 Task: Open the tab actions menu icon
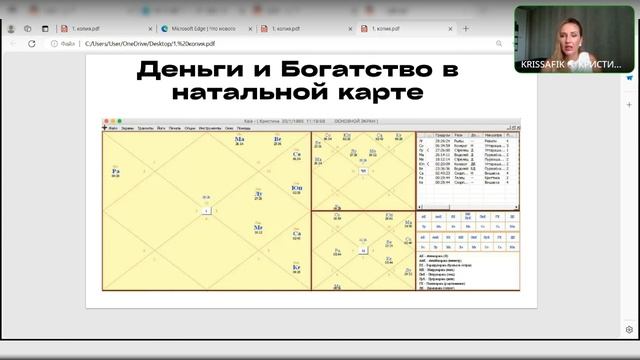45,29
